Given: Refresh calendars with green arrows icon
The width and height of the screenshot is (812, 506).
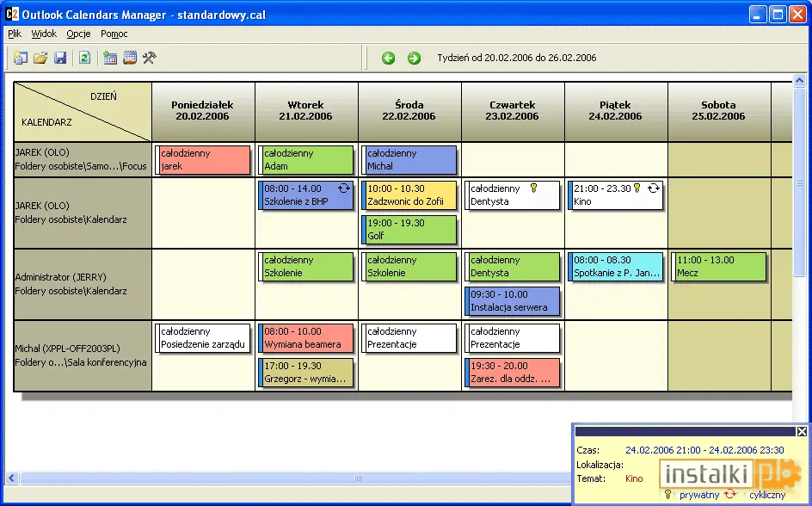Looking at the screenshot, I should [85, 58].
